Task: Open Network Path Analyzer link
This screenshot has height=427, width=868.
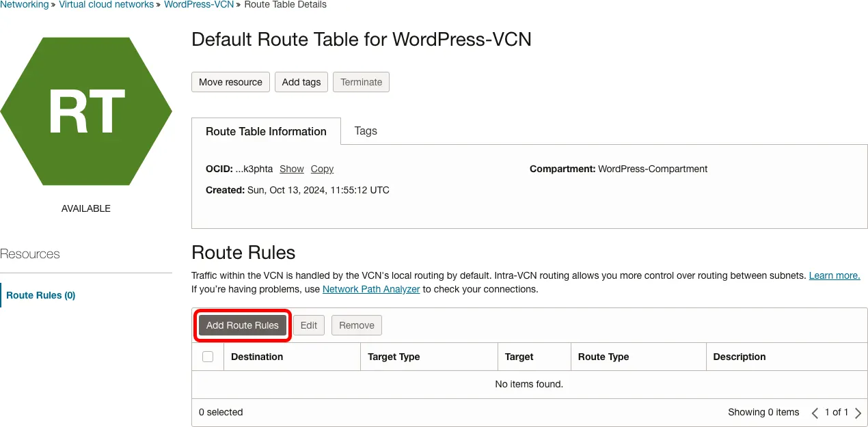Action: coord(371,289)
